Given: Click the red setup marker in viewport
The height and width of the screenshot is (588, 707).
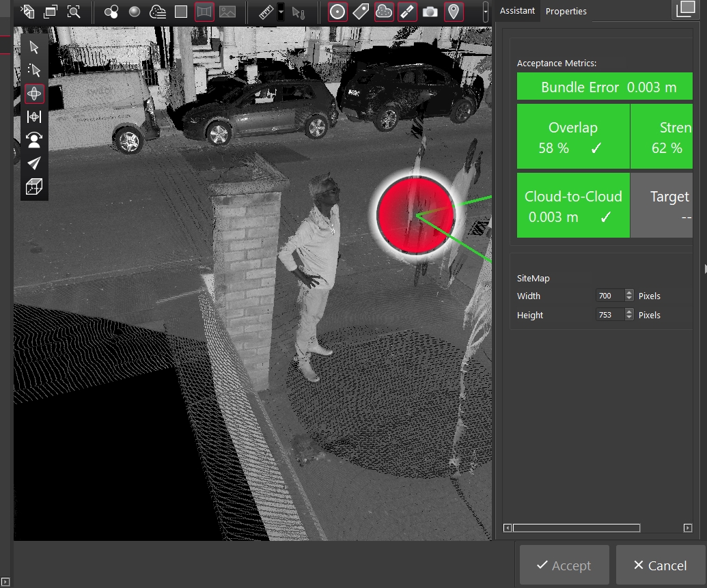Looking at the screenshot, I should (x=416, y=216).
